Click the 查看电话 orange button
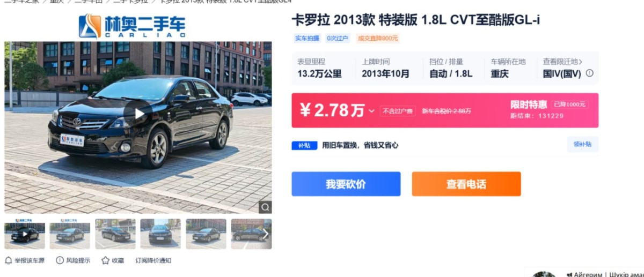The height and width of the screenshot is (277, 644). pyautogui.click(x=466, y=184)
